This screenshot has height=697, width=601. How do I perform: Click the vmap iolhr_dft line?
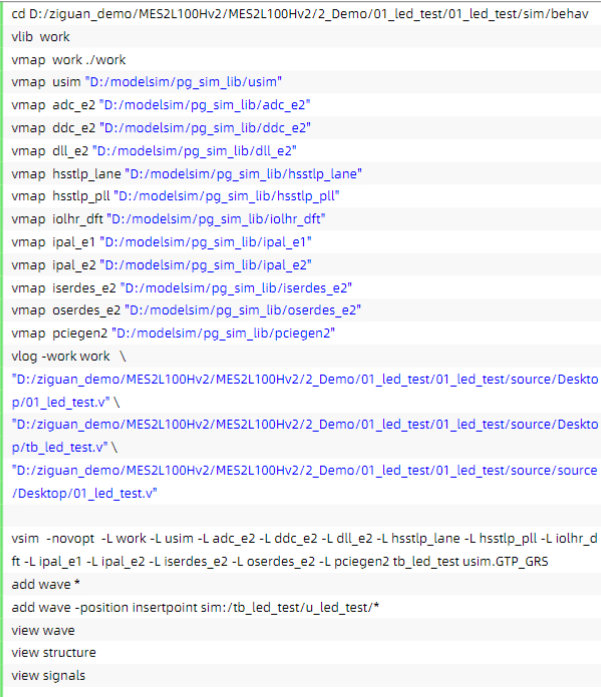[x=168, y=219]
